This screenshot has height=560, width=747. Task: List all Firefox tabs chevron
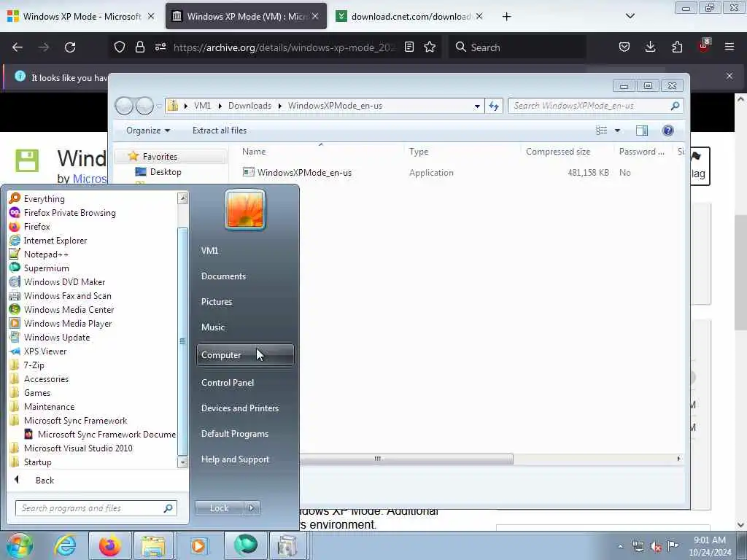(630, 16)
